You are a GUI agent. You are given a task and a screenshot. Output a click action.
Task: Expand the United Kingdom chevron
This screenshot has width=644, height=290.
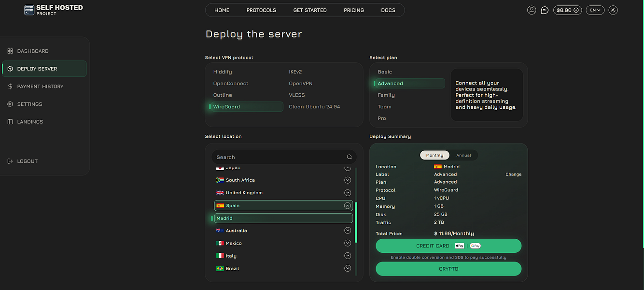pos(348,193)
